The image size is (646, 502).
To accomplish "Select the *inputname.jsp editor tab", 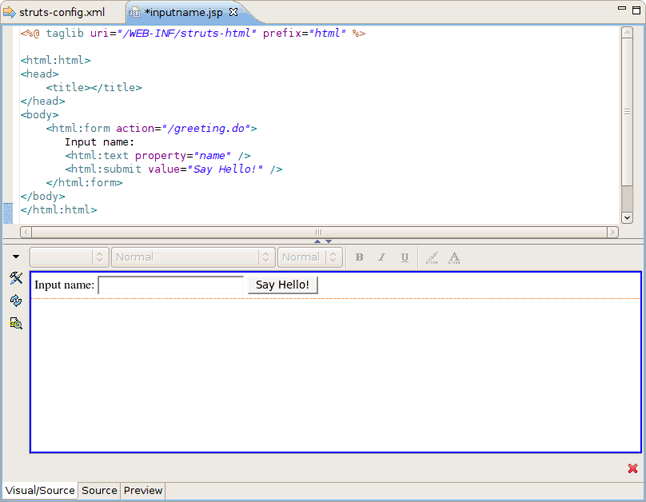I will point(183,12).
